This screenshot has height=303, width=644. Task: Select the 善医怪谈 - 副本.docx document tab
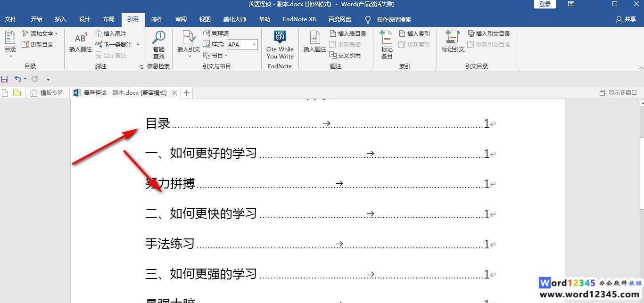[125, 93]
